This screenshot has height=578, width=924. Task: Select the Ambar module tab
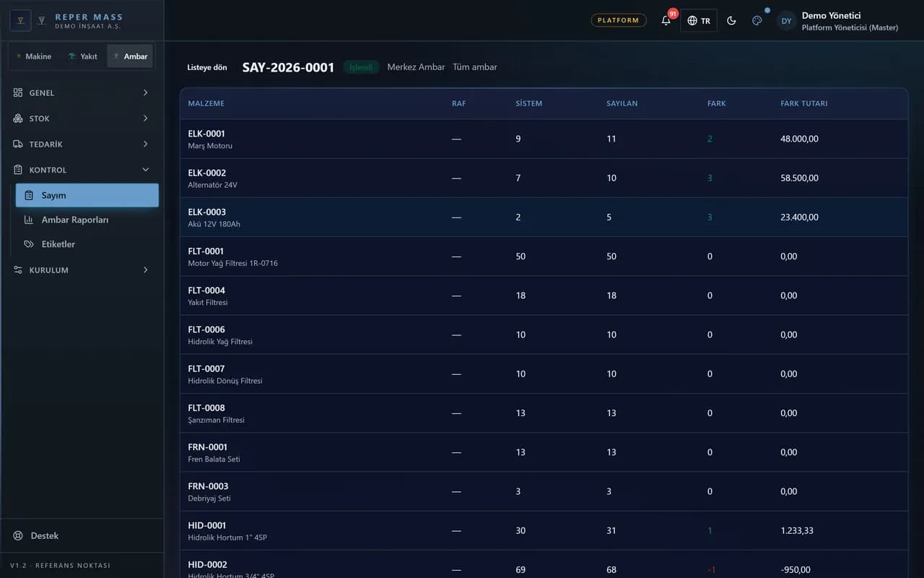coord(130,56)
